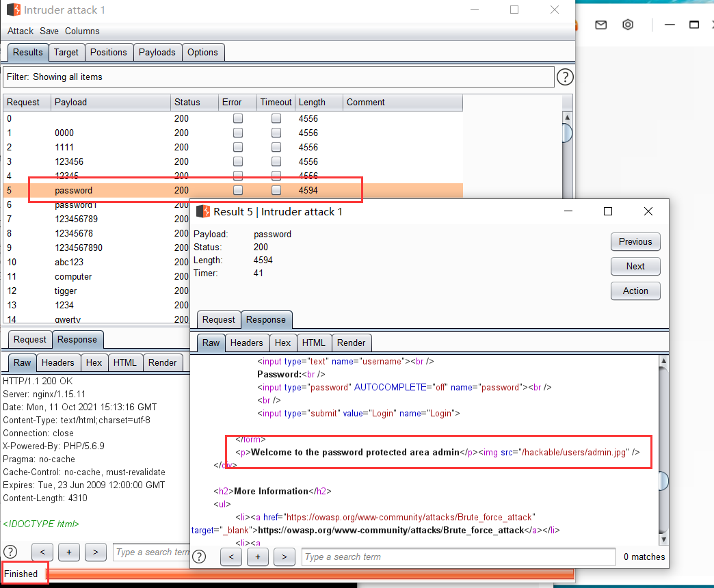Click the Burp logo in Result 5 window title

click(203, 212)
